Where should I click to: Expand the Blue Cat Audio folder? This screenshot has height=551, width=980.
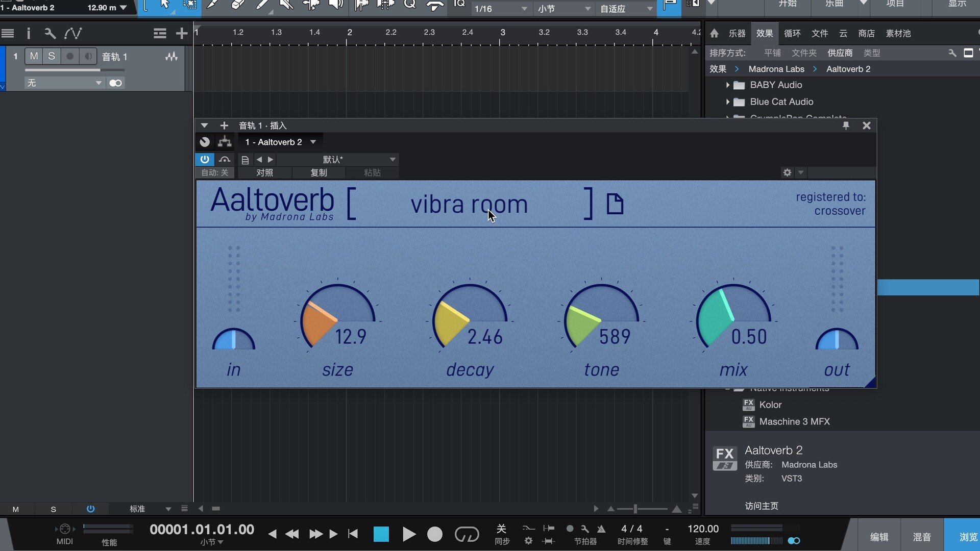727,102
